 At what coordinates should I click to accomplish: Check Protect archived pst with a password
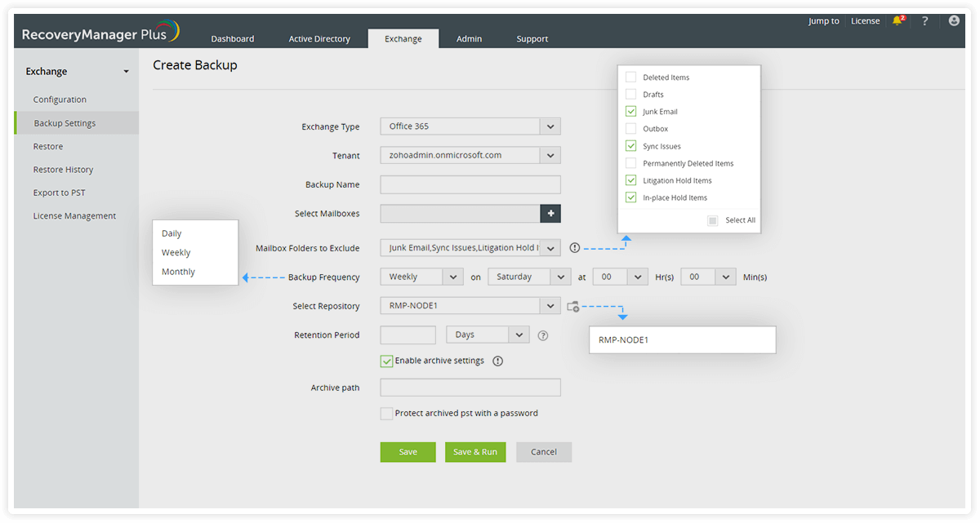387,414
